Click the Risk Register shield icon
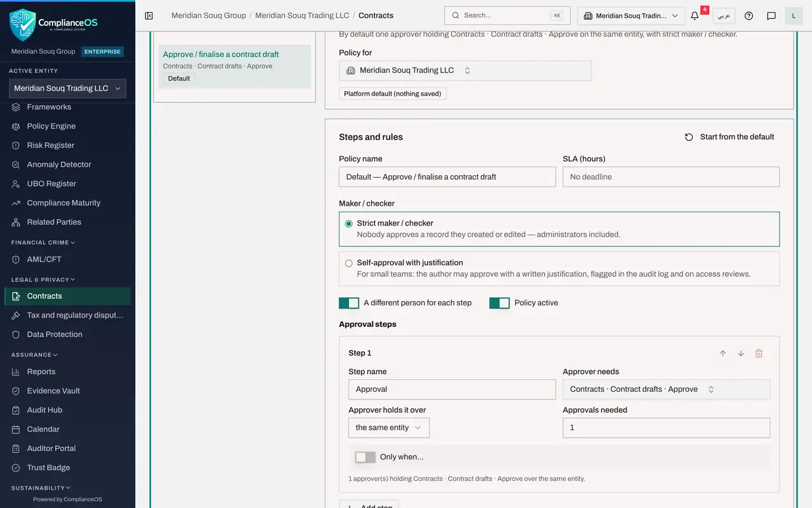Screen dimensions: 812x508 coord(16,145)
